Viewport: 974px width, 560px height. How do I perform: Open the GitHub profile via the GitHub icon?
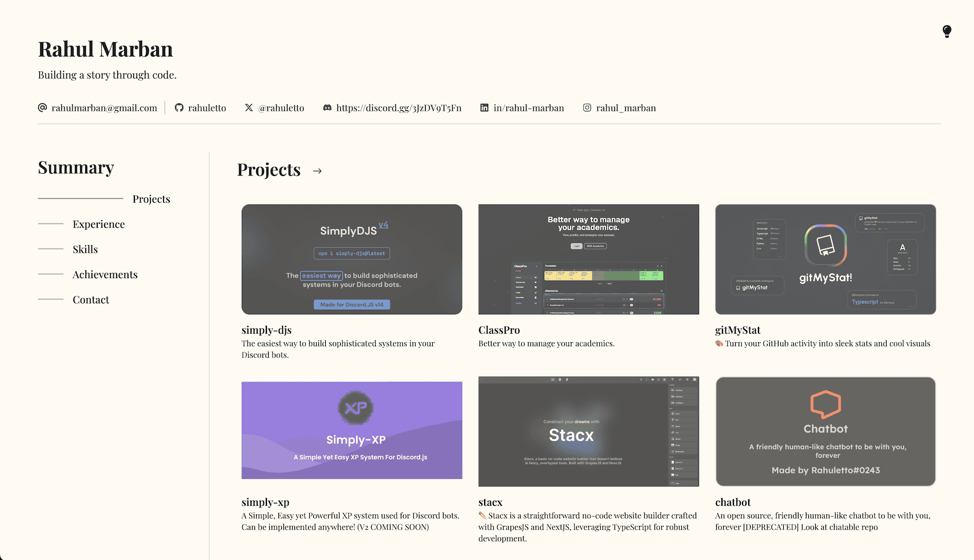(179, 107)
